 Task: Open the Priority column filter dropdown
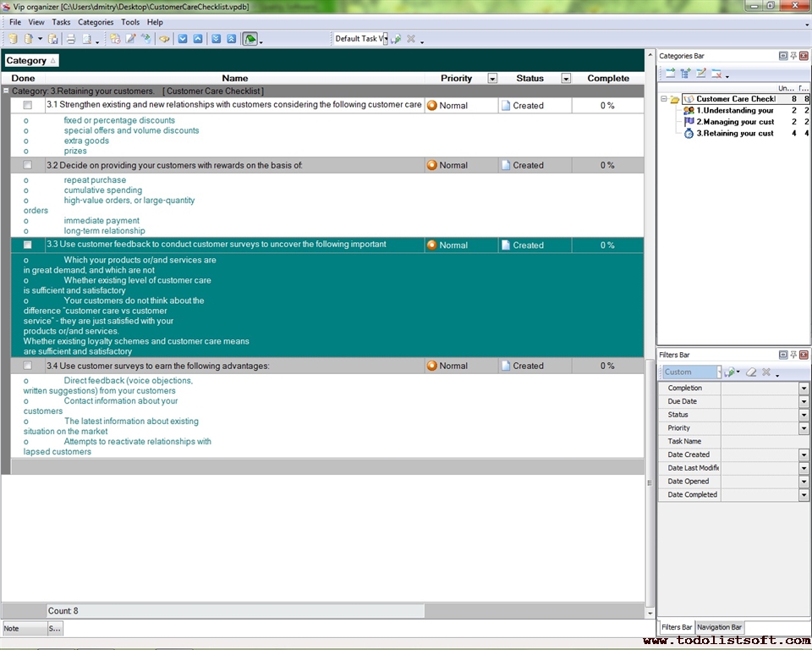(492, 79)
